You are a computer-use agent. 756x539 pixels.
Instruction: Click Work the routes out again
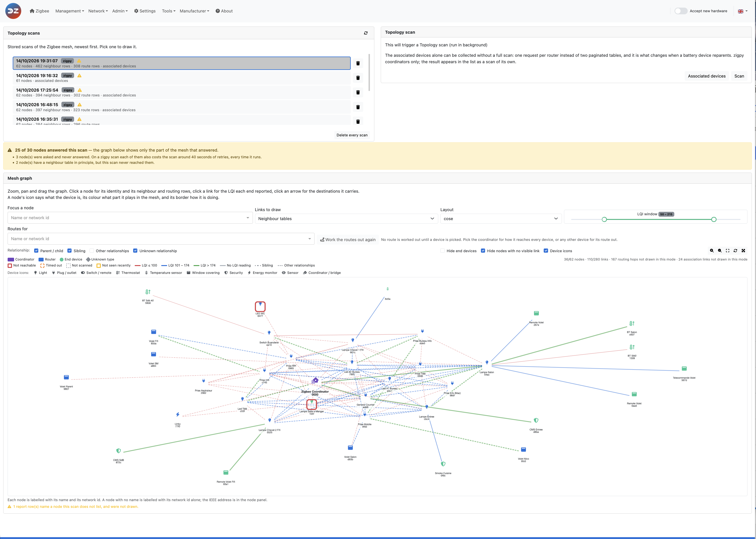pos(348,240)
